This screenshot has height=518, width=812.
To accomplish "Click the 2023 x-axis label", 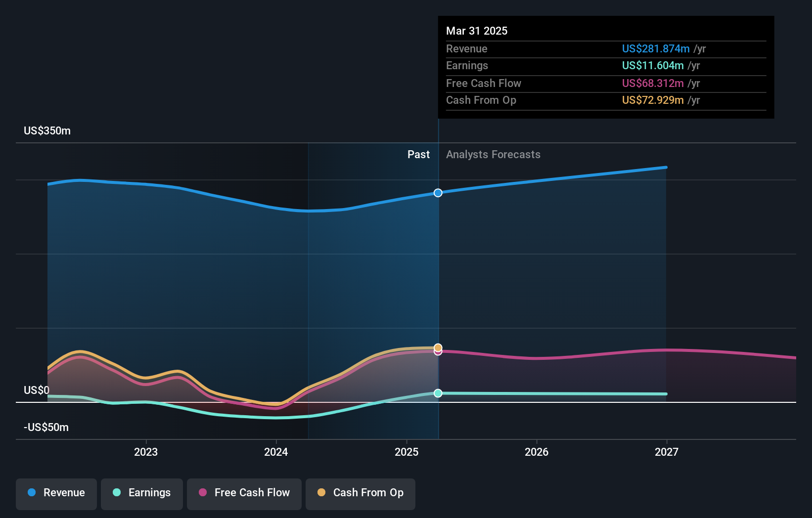I will [146, 452].
